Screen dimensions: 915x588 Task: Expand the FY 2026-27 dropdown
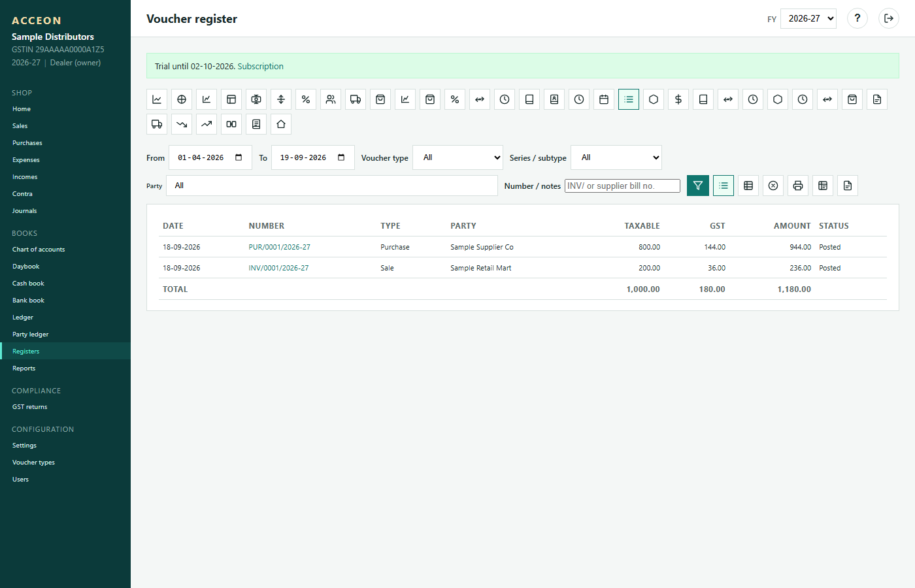(808, 18)
